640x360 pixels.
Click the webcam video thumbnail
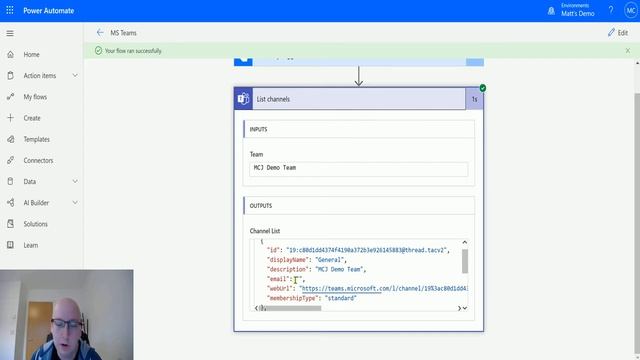[67, 315]
